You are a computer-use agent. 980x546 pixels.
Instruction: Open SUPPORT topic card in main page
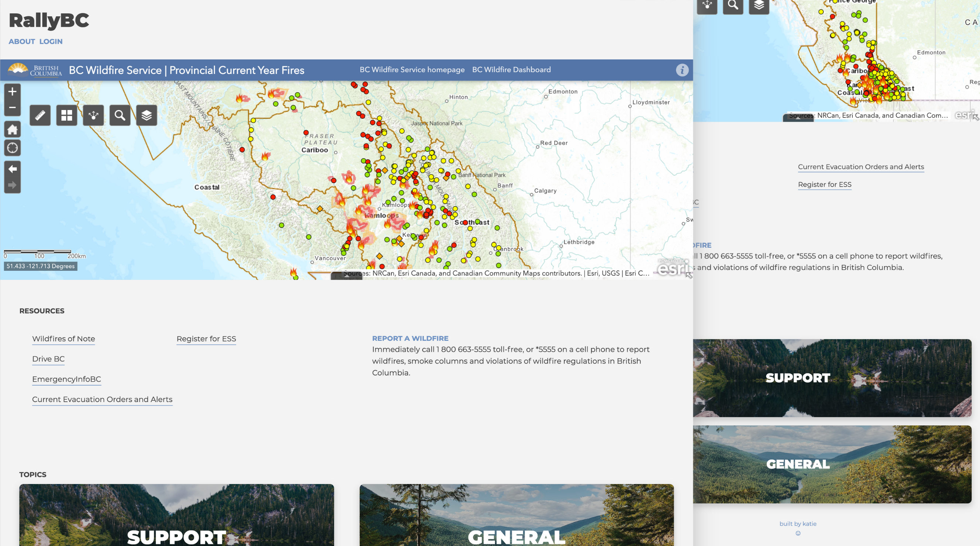pyautogui.click(x=176, y=515)
